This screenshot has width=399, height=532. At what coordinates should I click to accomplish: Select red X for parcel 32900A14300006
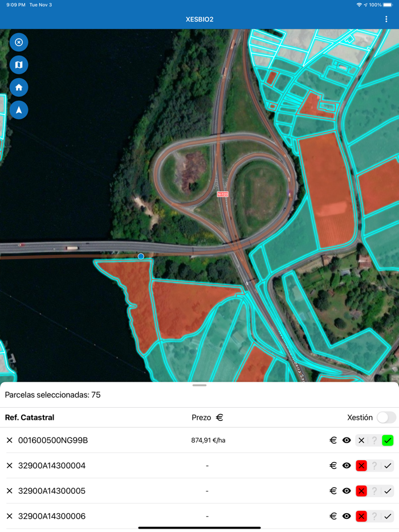click(361, 516)
